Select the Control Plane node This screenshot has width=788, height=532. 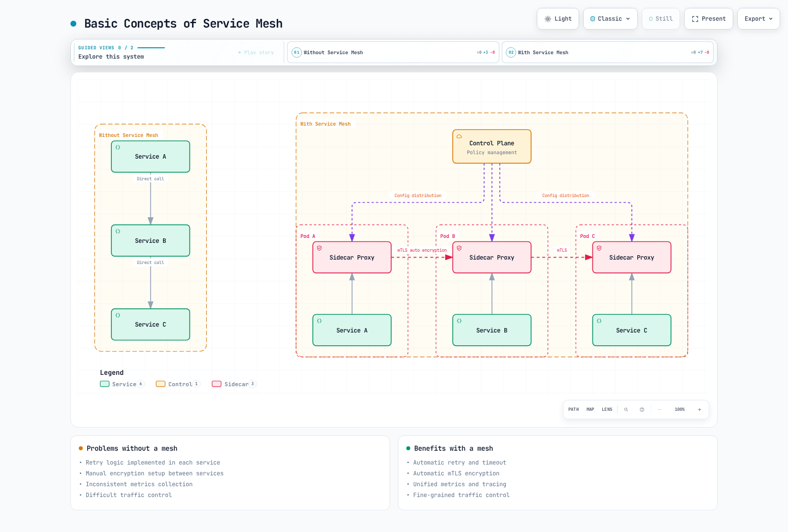(492, 146)
